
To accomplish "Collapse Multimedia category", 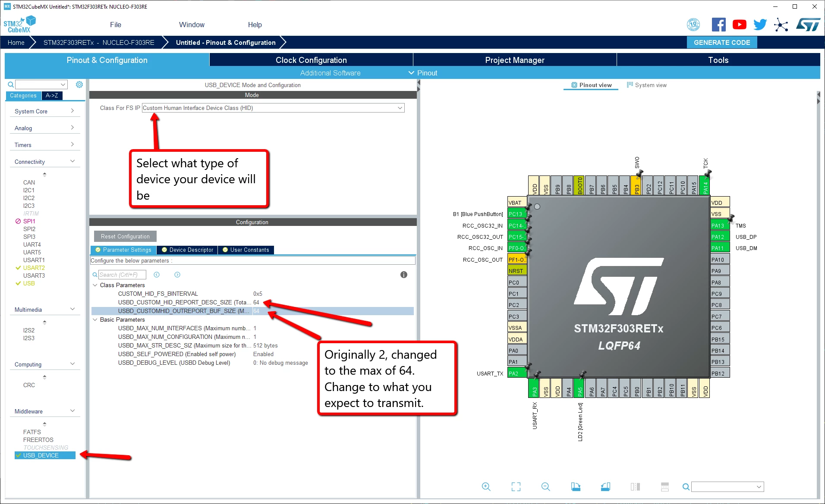I will [44, 310].
